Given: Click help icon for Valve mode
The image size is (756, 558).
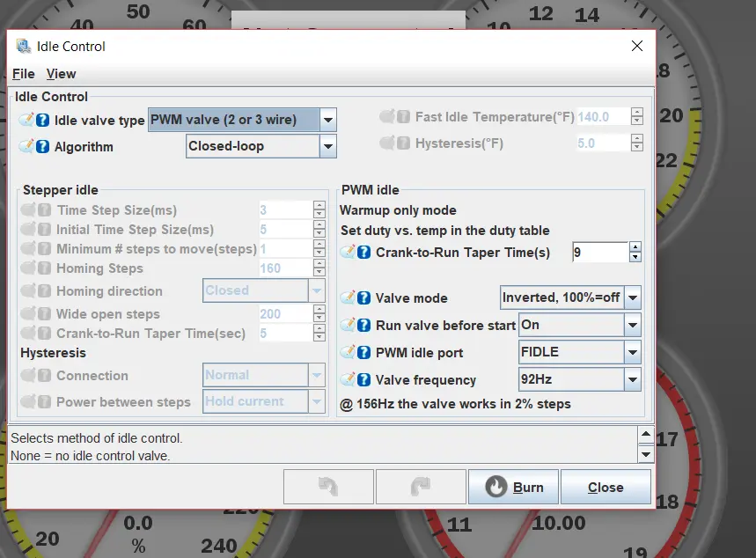Looking at the screenshot, I should click(x=364, y=298).
